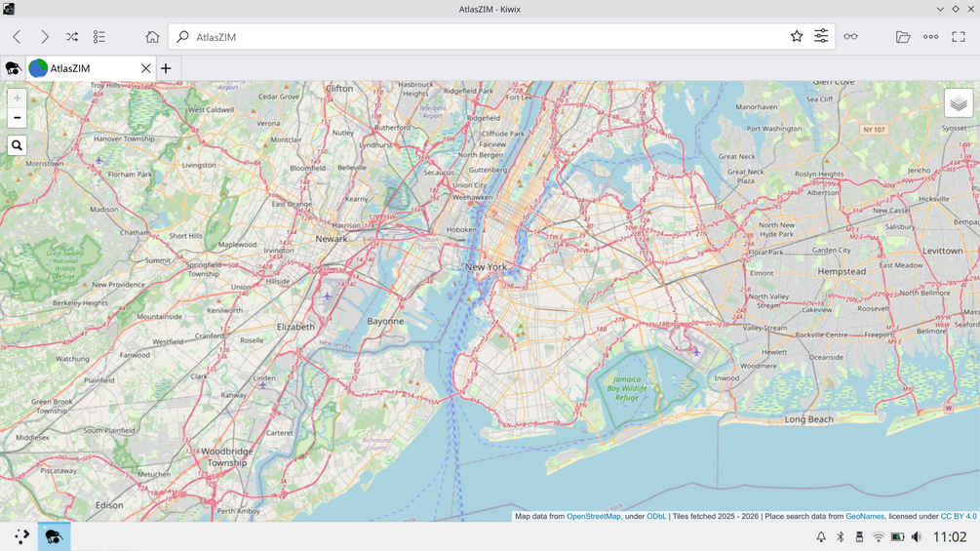Click the Elizabeth label on map
Image resolution: width=980 pixels, height=551 pixels.
point(295,327)
